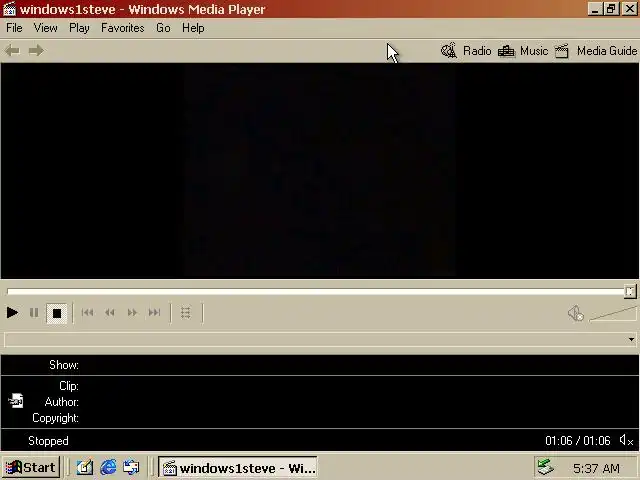Close the Windows Media Player window
This screenshot has width=640, height=480.
point(630,9)
